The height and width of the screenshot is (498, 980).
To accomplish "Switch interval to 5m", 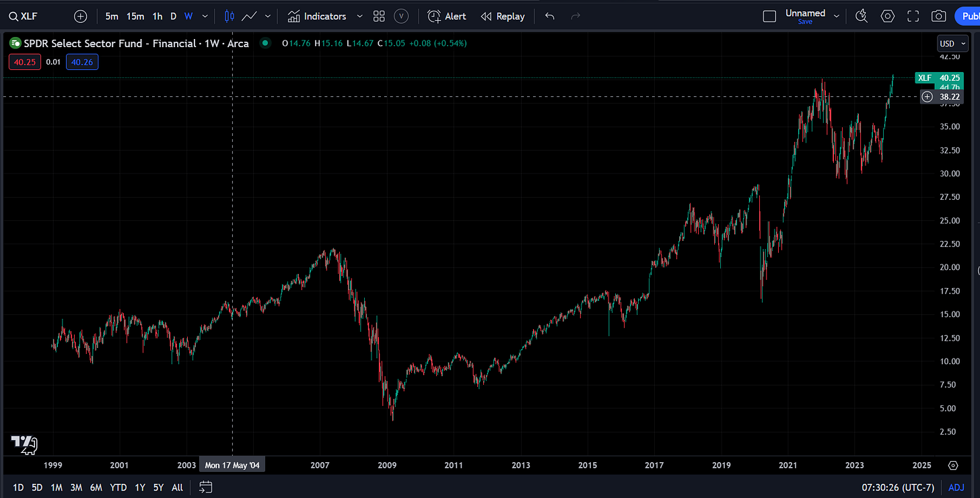I will click(112, 16).
